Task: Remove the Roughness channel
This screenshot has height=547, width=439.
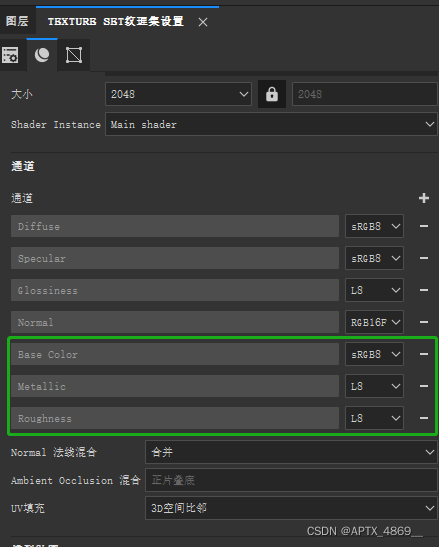Action: click(x=424, y=418)
